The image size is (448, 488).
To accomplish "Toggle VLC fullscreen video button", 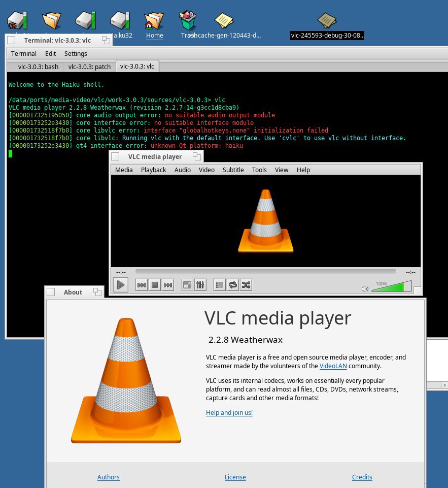I will pos(187,285).
